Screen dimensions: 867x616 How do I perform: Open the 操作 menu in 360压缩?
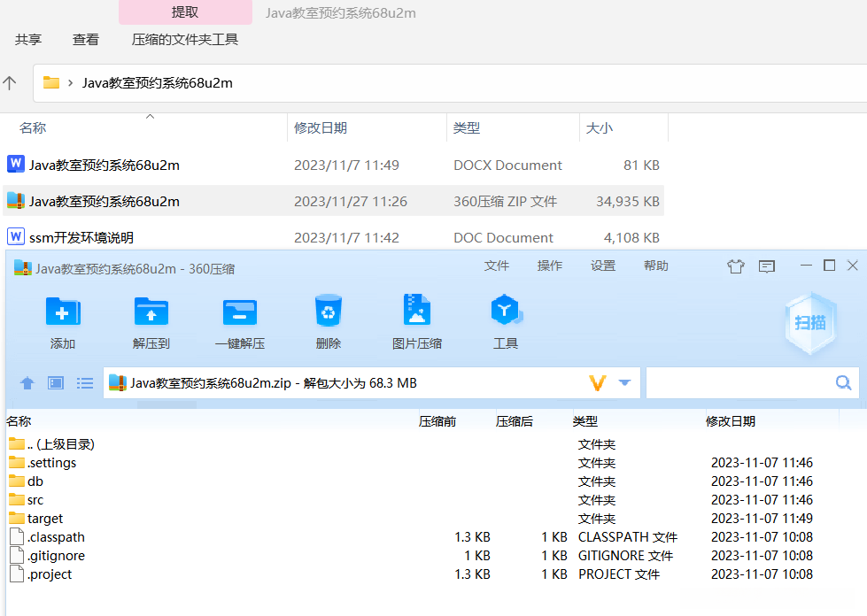point(550,266)
